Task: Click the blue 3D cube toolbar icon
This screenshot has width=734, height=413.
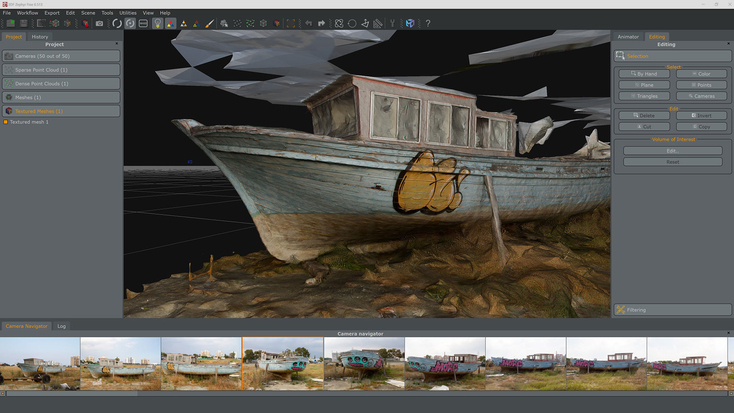Action: pos(410,23)
